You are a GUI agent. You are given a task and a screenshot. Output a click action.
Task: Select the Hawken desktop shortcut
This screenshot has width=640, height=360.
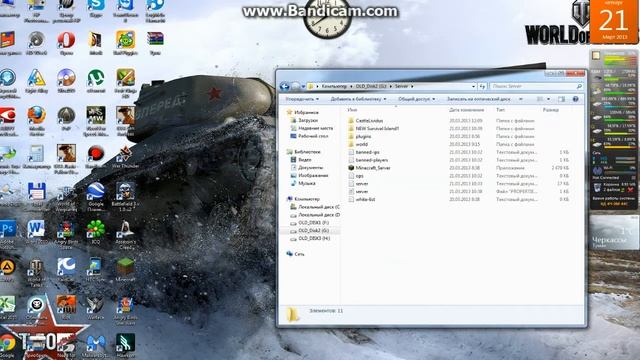(x=125, y=345)
